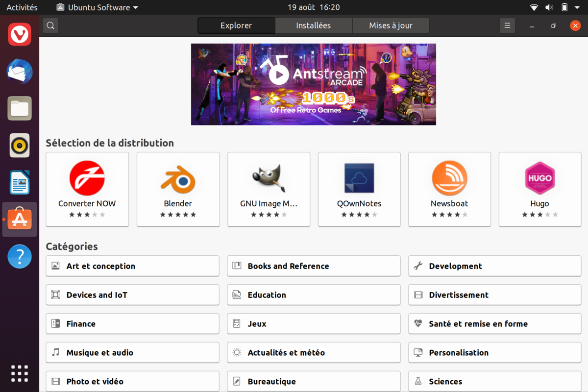Open Converter NOW app icon
This screenshot has height=392, width=588.
(87, 178)
